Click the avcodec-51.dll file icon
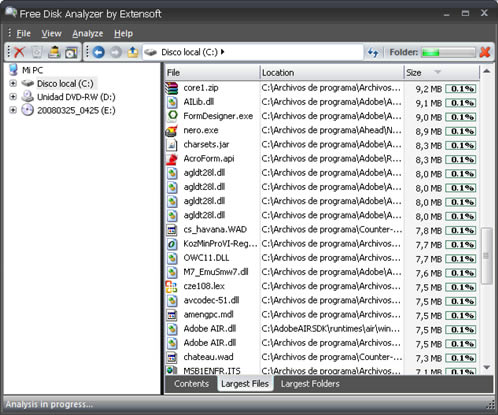The width and height of the screenshot is (498, 415). click(x=172, y=301)
